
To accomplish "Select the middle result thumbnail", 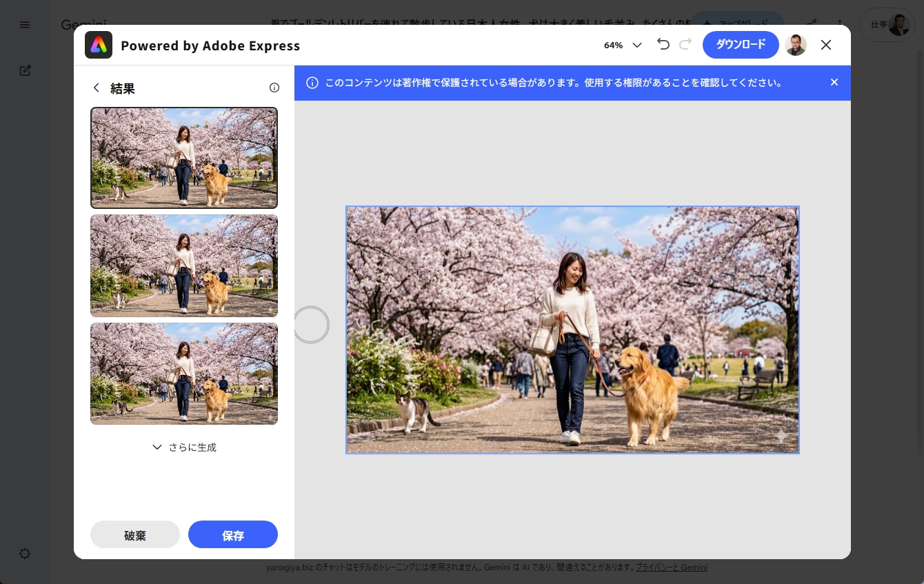I will tap(184, 265).
